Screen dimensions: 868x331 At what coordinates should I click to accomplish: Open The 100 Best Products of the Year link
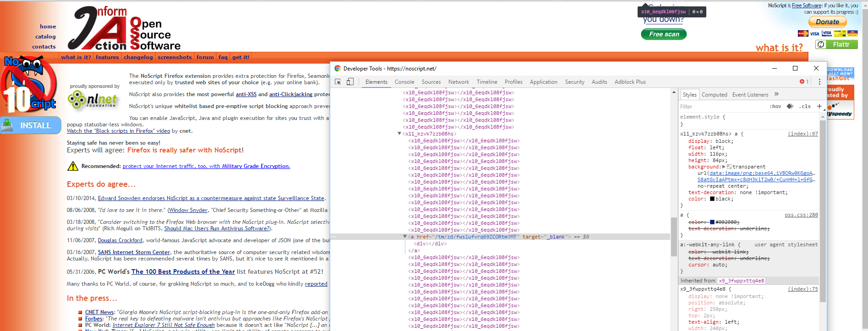183,271
